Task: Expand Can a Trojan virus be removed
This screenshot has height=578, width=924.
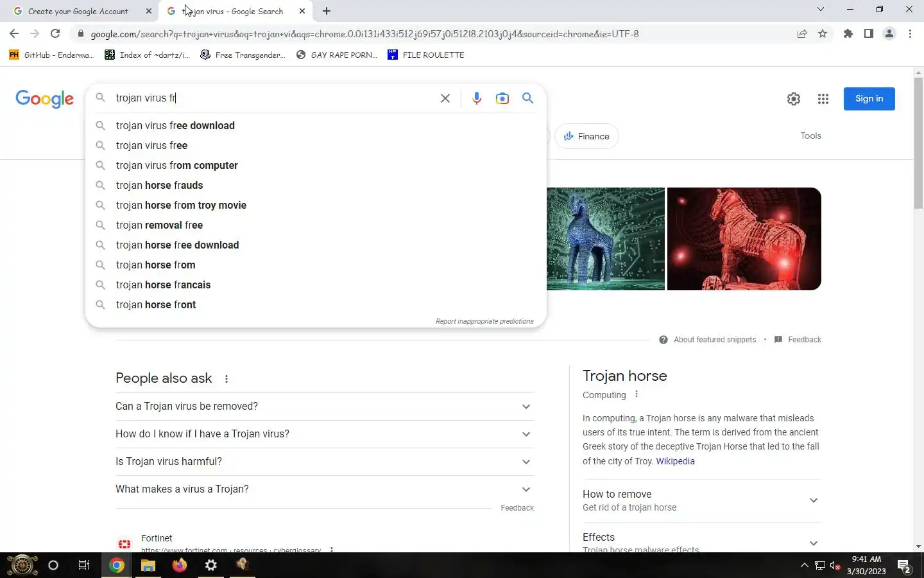Action: (x=324, y=407)
